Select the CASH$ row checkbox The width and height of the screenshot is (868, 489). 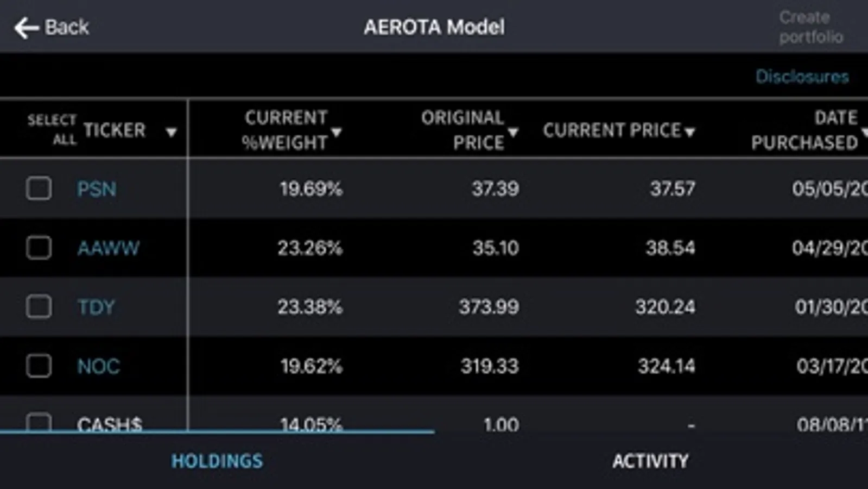[x=39, y=423]
